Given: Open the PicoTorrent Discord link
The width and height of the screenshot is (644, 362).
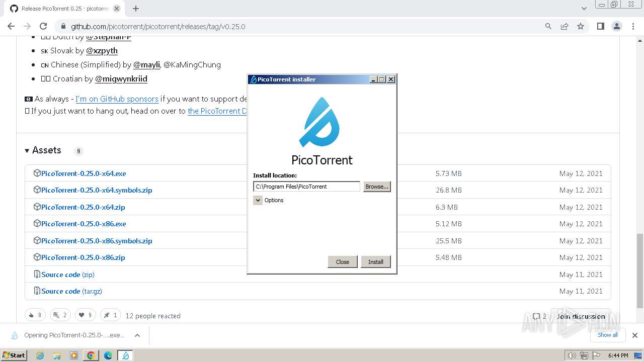Looking at the screenshot, I should click(217, 111).
